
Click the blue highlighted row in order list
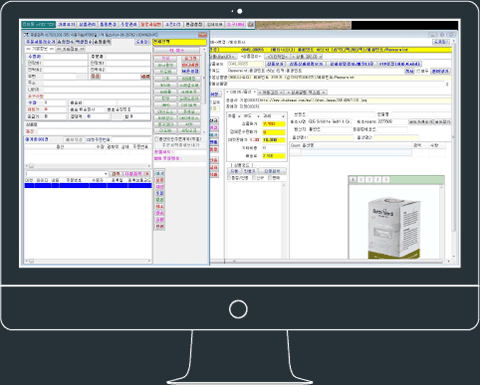tap(88, 186)
